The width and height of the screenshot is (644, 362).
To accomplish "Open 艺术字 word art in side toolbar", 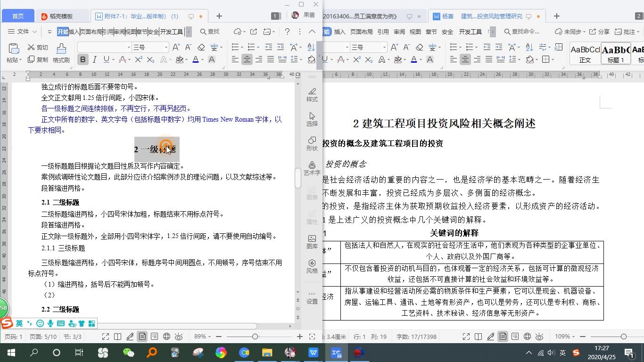I will click(312, 168).
